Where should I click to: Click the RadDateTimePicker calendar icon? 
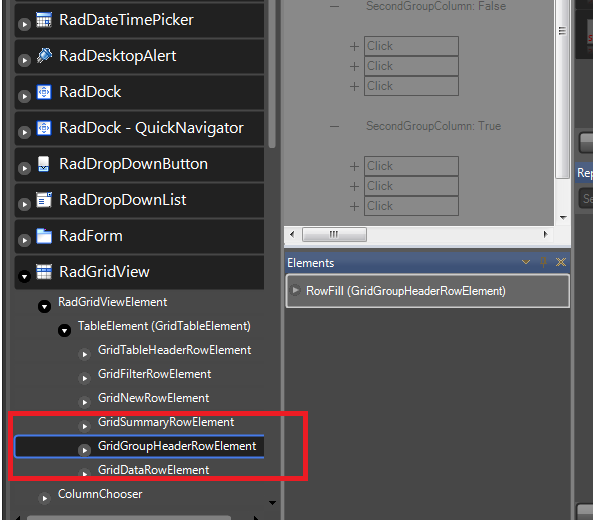(x=44, y=20)
